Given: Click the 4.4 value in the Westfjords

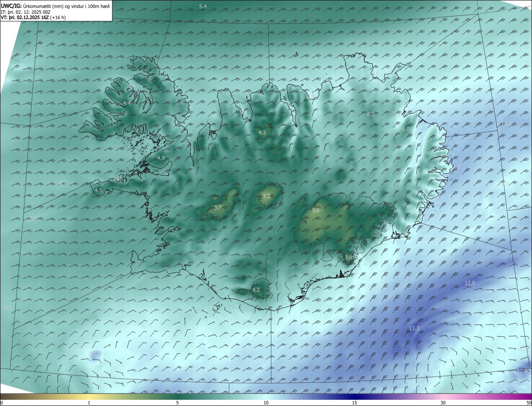Looking at the screenshot, I should (x=127, y=103).
